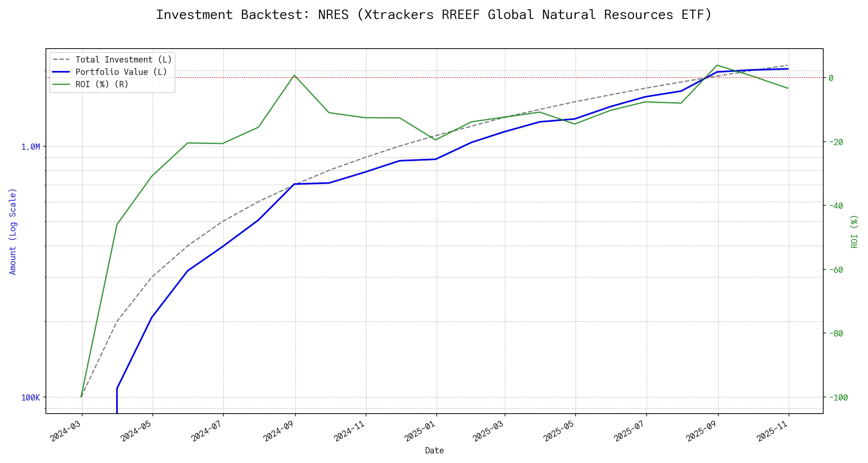The height and width of the screenshot is (463, 868).
Task: Click the -40 tick on ROI axis
Action: pyautogui.click(x=836, y=206)
